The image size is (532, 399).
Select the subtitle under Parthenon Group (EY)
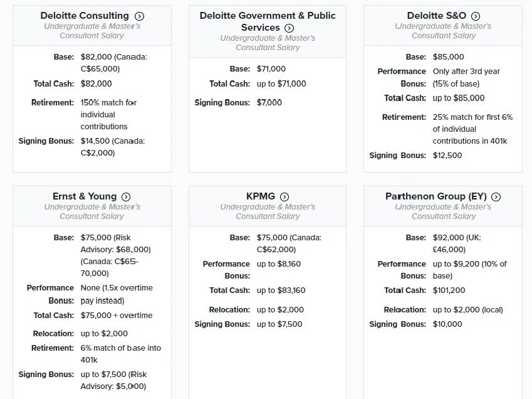[444, 211]
